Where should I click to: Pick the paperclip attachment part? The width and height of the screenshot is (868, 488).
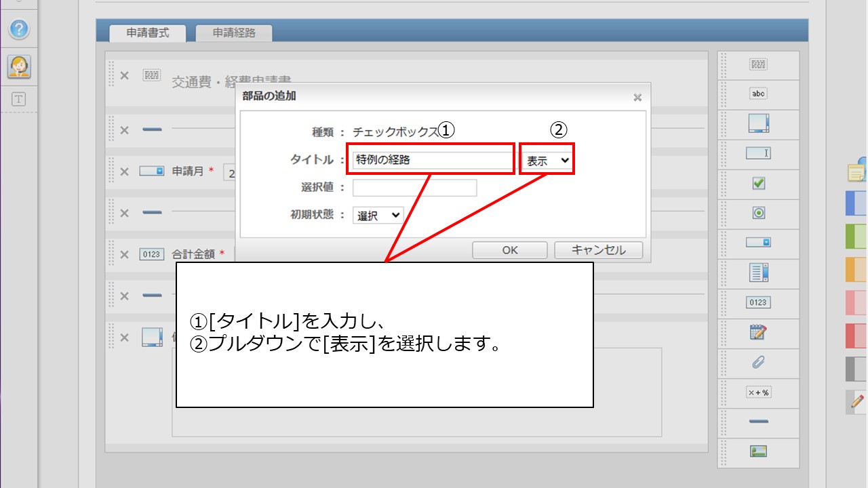click(x=758, y=363)
